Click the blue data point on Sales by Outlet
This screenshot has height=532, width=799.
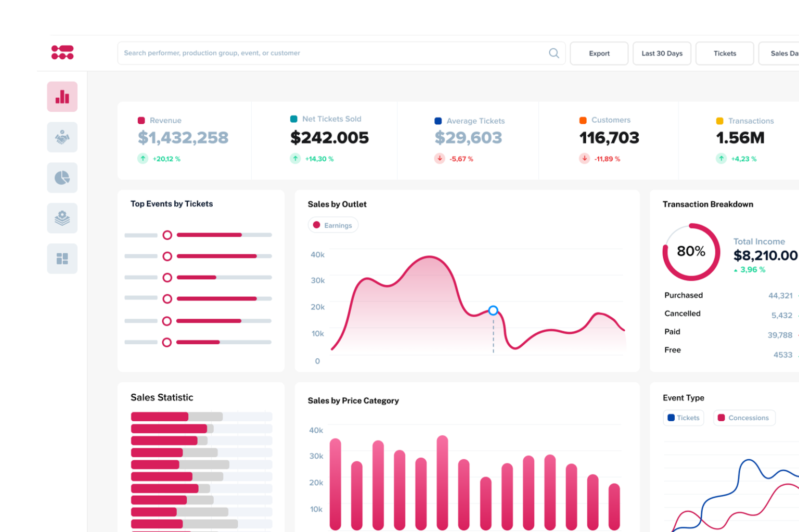[x=493, y=310]
